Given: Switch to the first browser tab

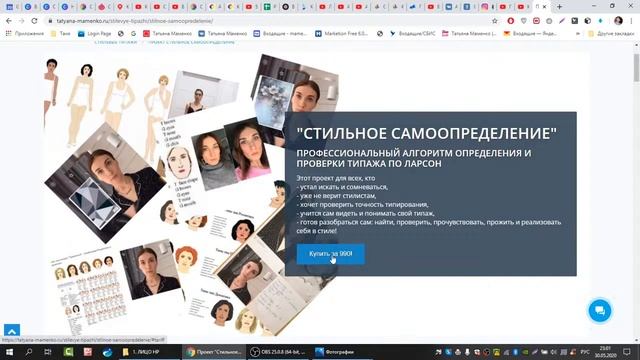Looking at the screenshot, I should 12,7.
